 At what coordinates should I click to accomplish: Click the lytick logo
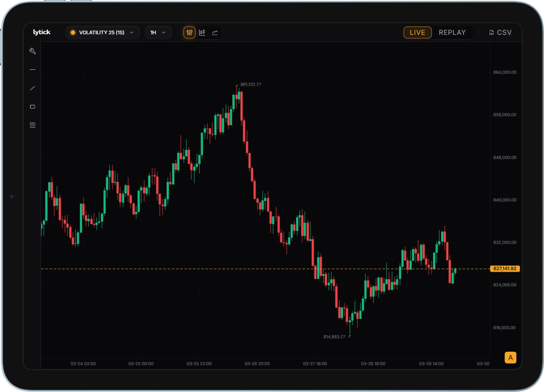(x=42, y=32)
